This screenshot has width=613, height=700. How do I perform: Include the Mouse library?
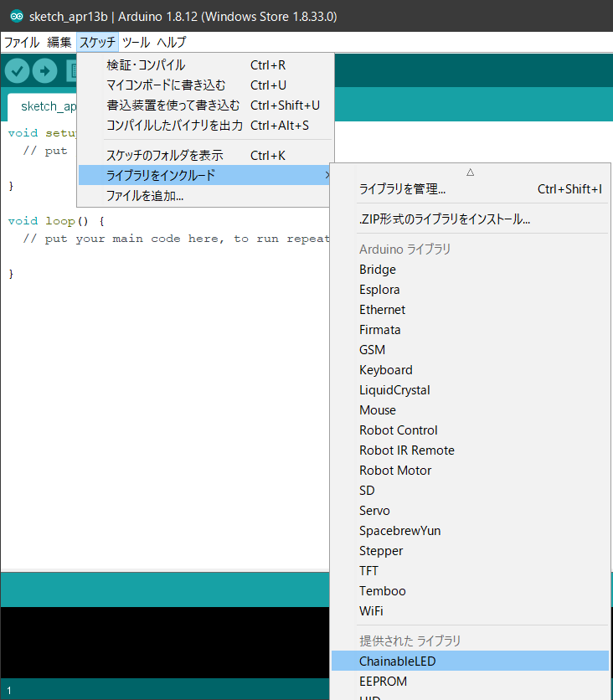click(470, 410)
